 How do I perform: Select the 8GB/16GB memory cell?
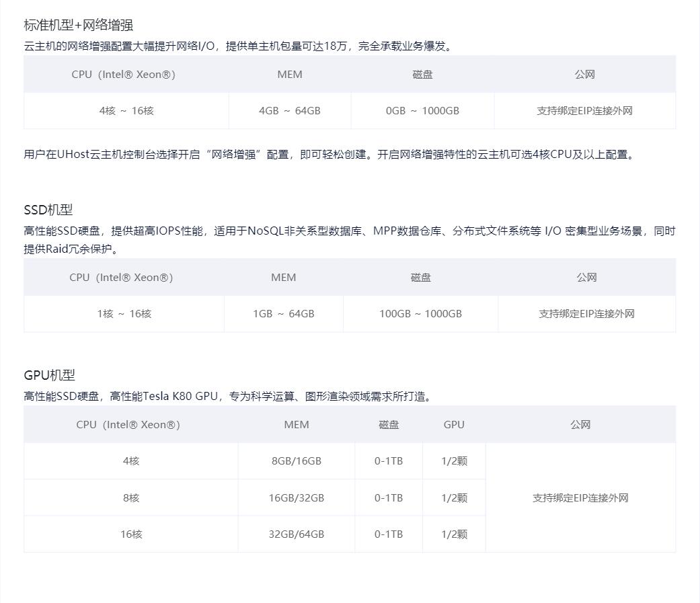pyautogui.click(x=297, y=461)
